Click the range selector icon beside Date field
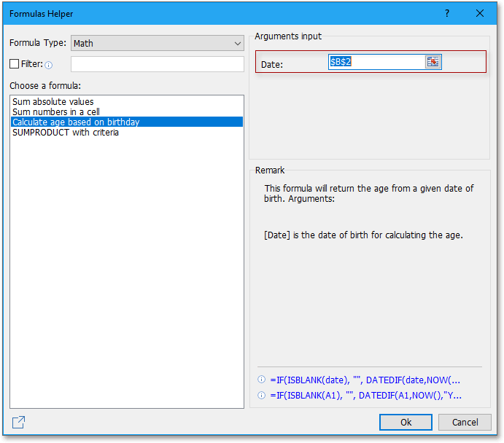The width and height of the screenshot is (504, 443). click(x=433, y=62)
